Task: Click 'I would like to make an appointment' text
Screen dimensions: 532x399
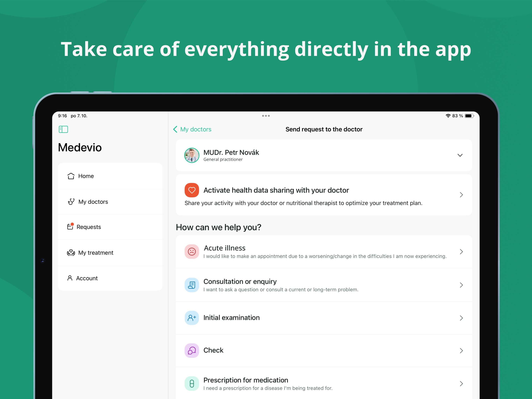Action: tap(325, 256)
